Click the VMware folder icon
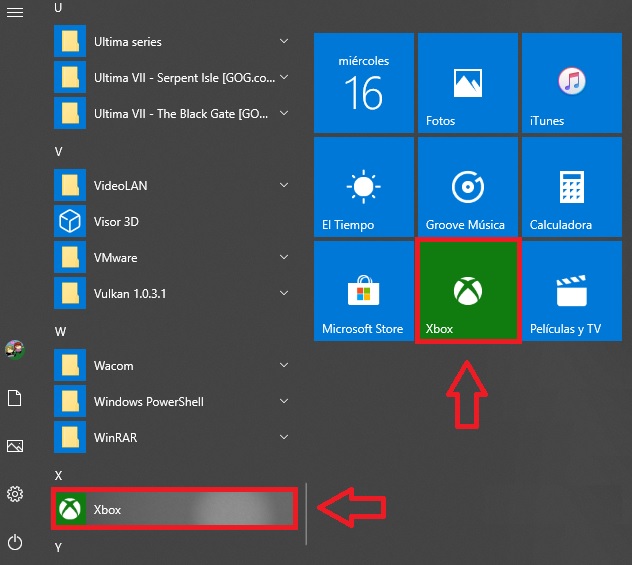This screenshot has width=632, height=565. (70, 257)
